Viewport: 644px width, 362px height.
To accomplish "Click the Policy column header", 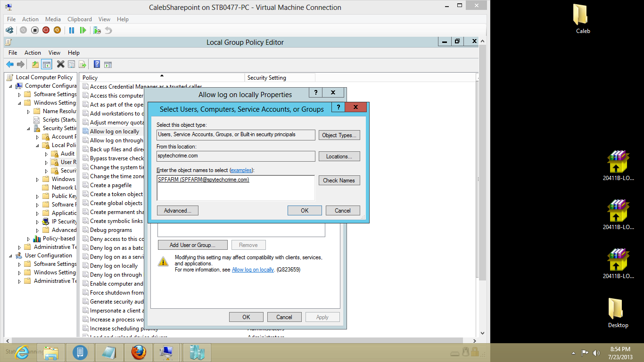I will (x=162, y=78).
